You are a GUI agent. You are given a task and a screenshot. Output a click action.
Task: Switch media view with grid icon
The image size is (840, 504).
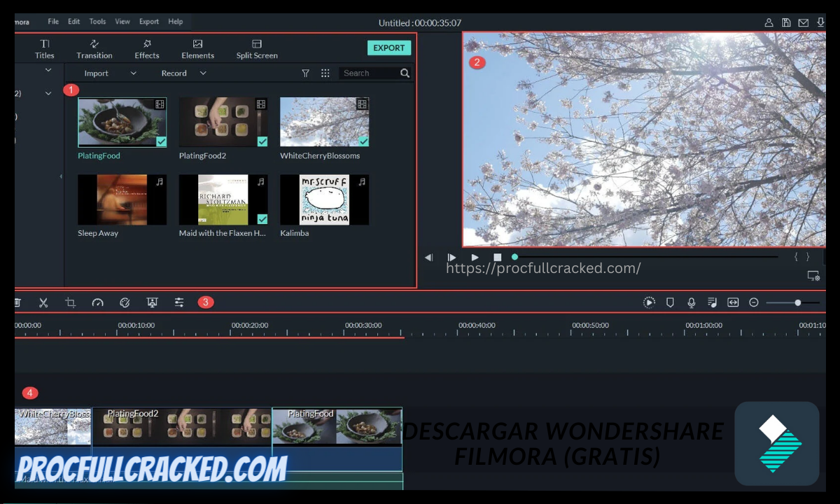[x=325, y=73]
